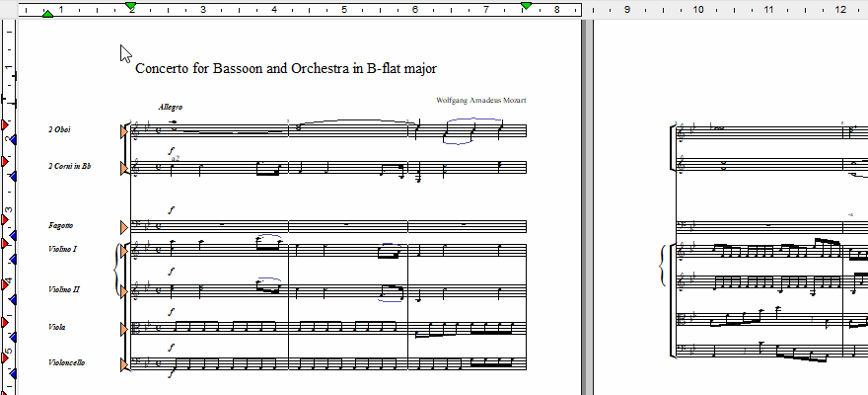The image size is (868, 395).
Task: Click the blue ruler marker for the Viola staff
Action: tap(13, 337)
